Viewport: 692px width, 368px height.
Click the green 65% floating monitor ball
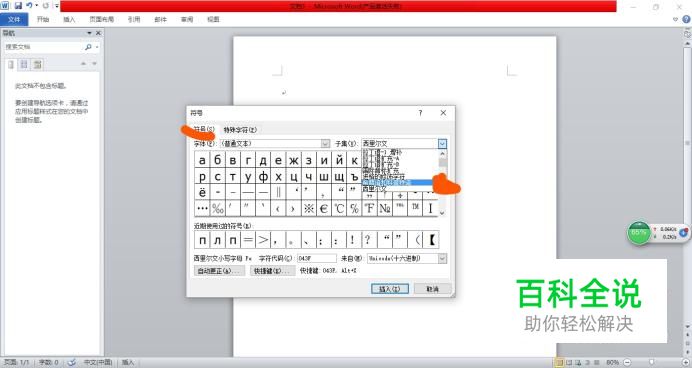[639, 233]
